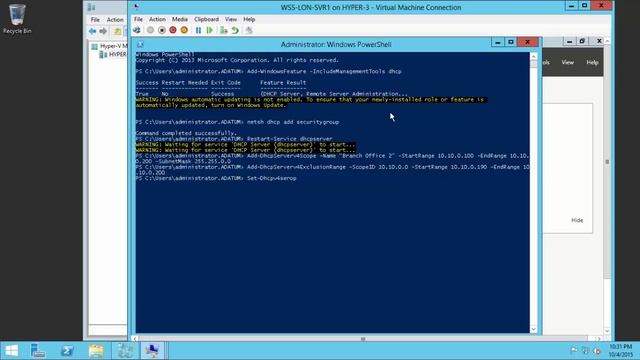Click View menu in background Server Manager
This screenshot has width=640, height=360.
tap(567, 62)
